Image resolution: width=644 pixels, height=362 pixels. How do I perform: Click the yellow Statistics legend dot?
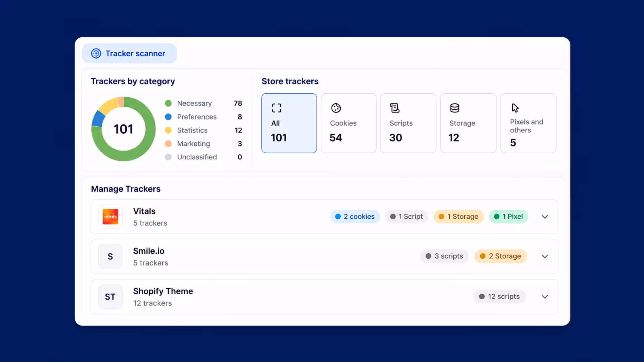168,130
